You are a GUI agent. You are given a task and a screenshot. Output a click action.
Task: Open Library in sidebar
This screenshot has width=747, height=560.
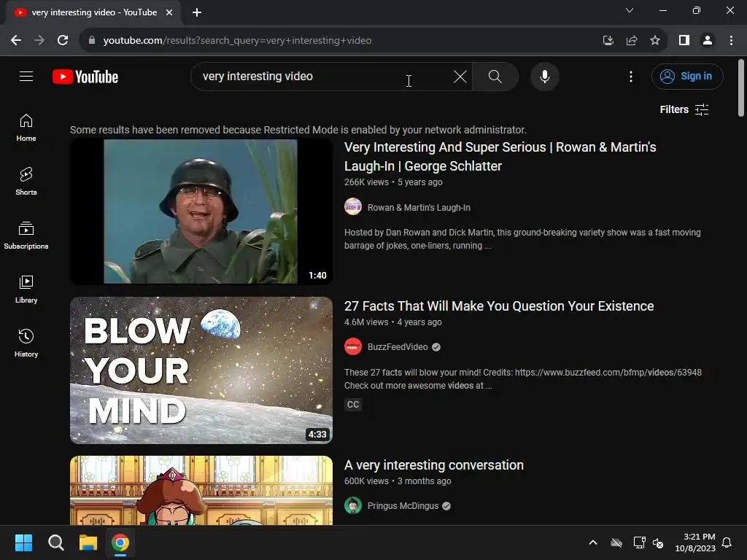[26, 289]
